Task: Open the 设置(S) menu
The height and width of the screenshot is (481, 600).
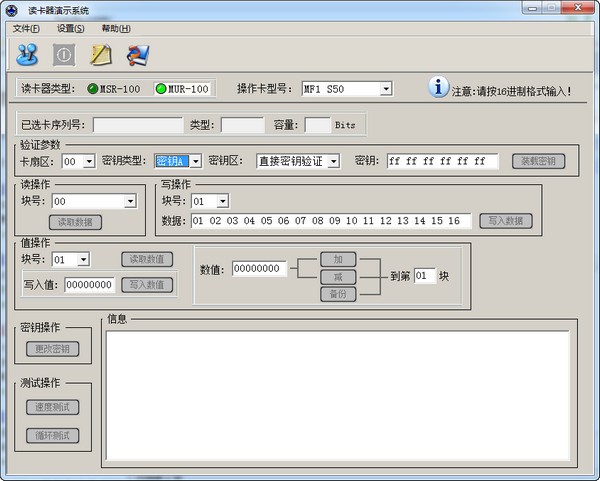Action: [71, 29]
